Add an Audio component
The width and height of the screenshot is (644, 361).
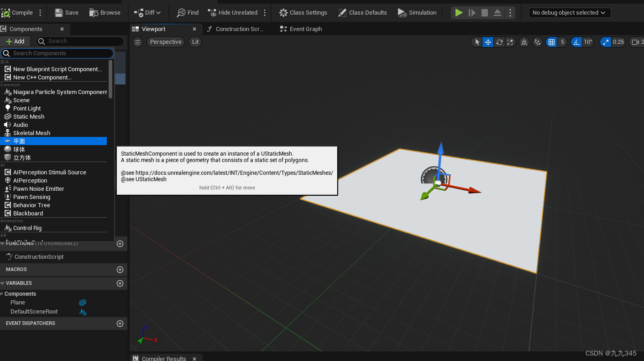[53, 125]
